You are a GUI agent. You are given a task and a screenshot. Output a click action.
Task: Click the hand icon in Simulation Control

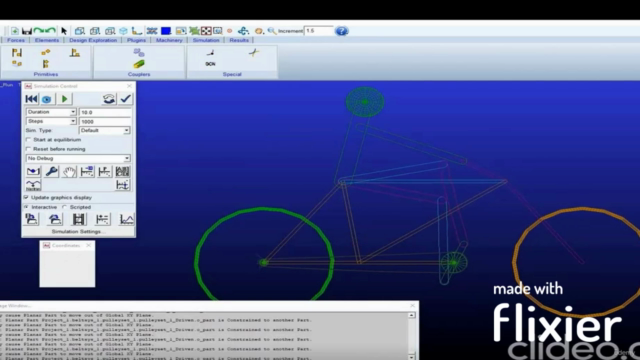pyautogui.click(x=69, y=171)
